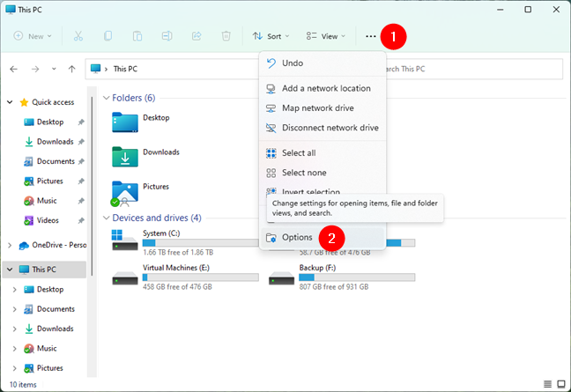Open Music under Quick access

[x=47, y=201]
